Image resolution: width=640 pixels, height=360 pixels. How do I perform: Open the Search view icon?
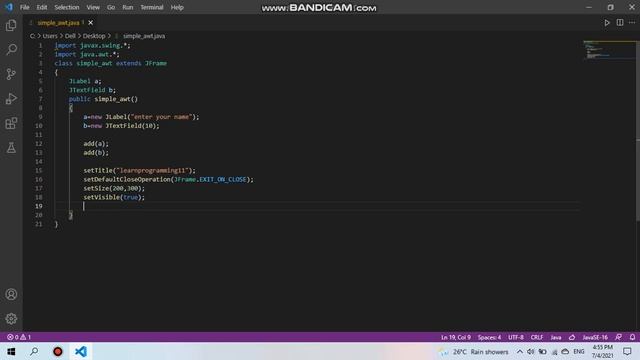click(11, 50)
